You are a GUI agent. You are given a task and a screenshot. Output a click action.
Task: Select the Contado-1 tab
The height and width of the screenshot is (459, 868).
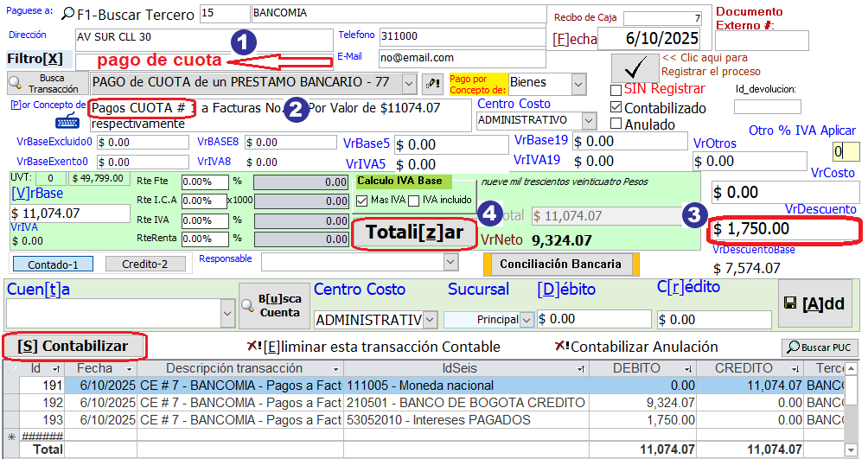click(x=53, y=264)
